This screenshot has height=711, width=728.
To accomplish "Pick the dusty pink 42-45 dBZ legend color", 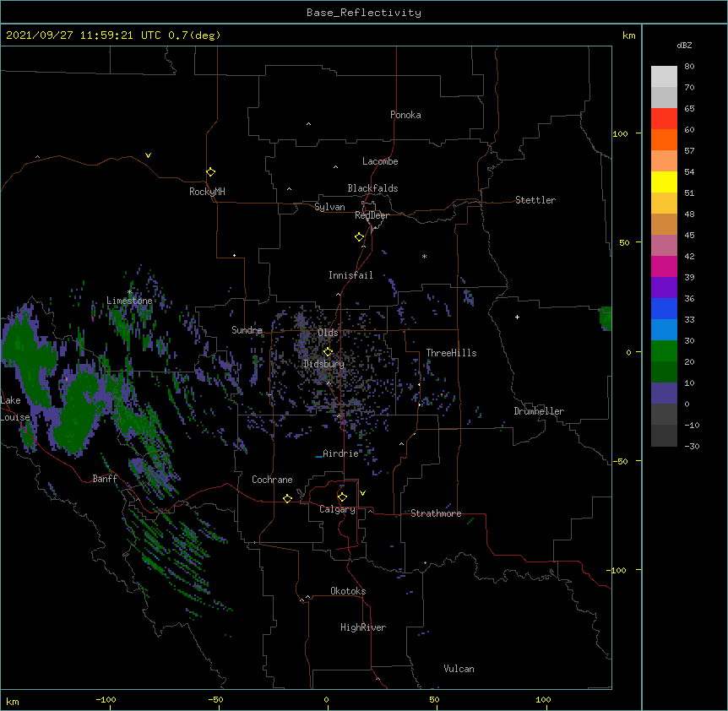I will point(664,246).
